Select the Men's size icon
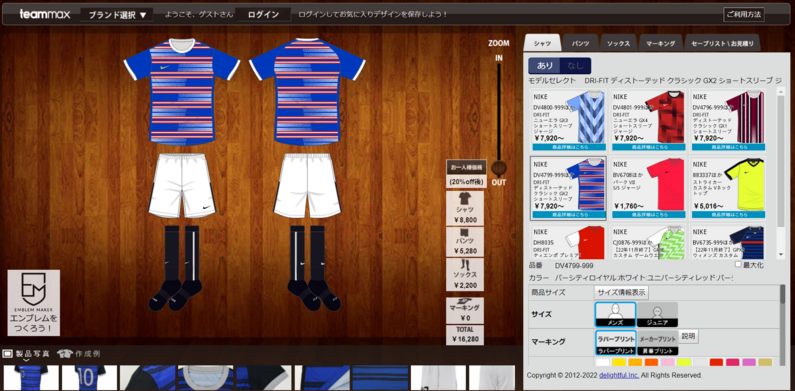The image size is (795, 391). click(615, 314)
